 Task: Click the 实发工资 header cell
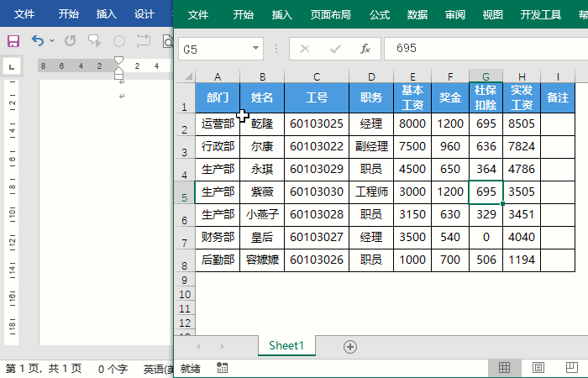522,97
